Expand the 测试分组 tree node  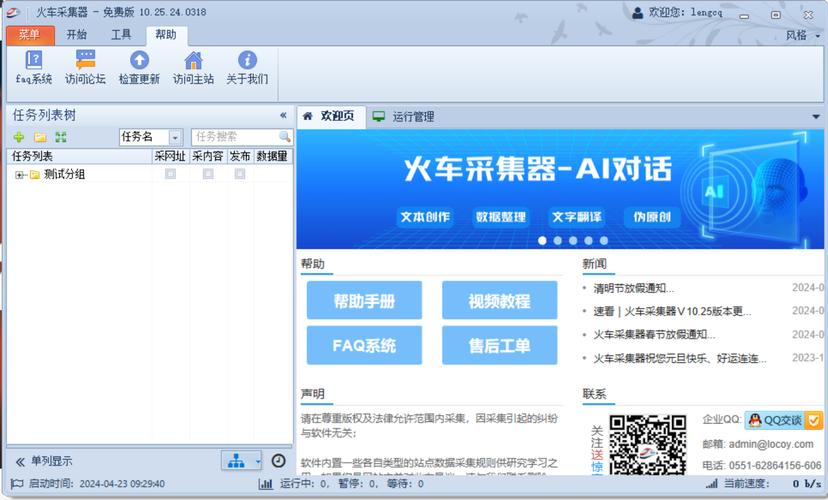20,175
